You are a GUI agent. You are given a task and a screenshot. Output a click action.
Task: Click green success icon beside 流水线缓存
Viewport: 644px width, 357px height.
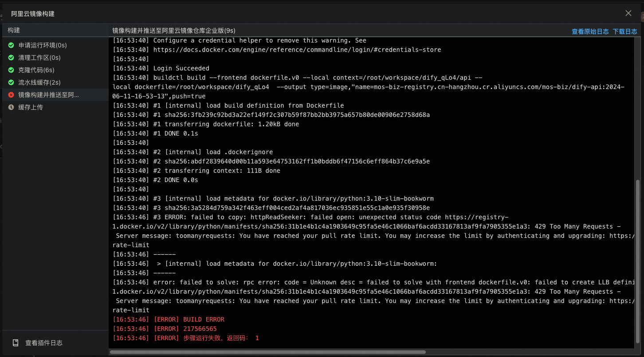click(11, 82)
